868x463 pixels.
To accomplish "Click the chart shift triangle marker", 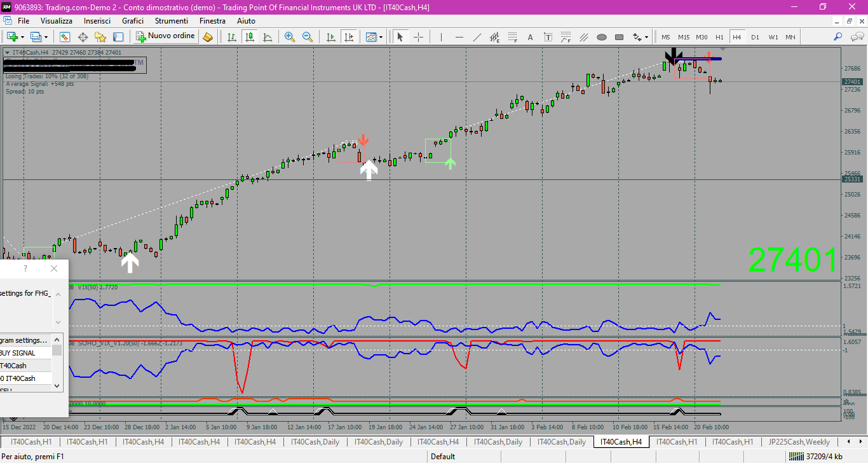I will [722, 50].
